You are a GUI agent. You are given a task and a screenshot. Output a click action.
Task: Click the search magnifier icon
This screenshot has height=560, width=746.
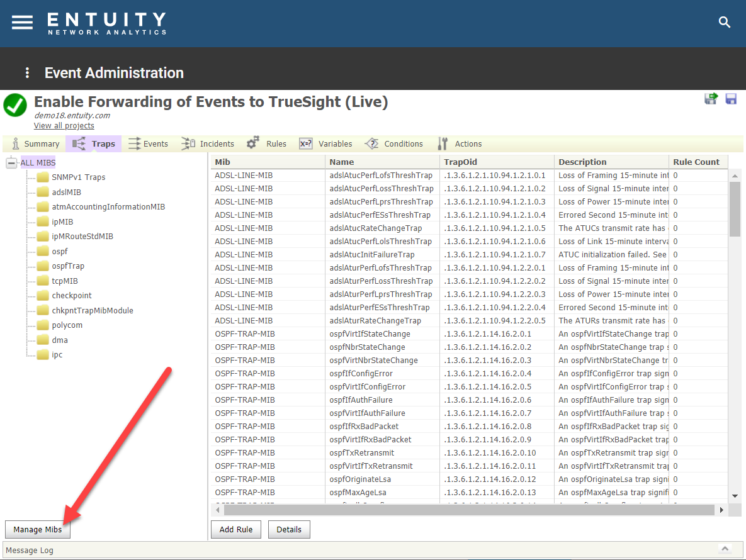coord(724,23)
